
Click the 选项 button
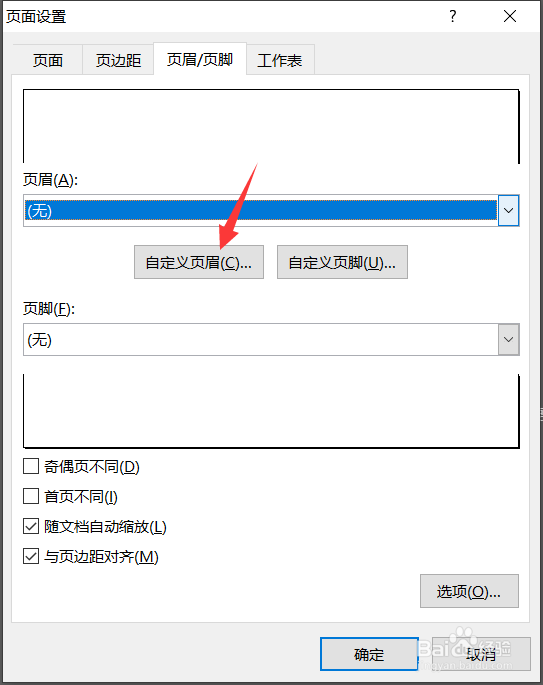[x=469, y=591]
